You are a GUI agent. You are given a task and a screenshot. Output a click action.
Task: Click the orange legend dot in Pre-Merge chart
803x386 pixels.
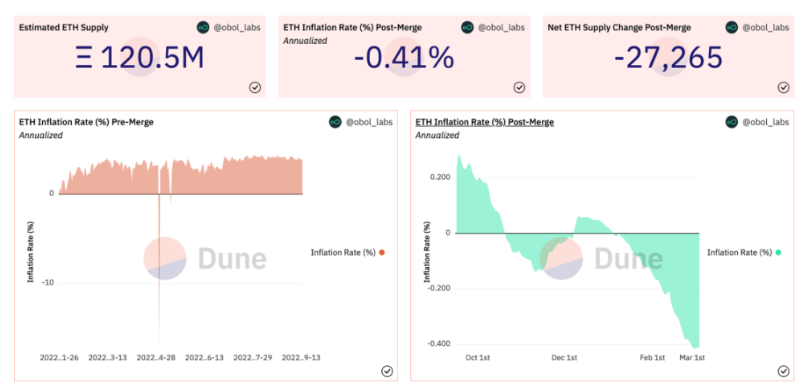(382, 252)
